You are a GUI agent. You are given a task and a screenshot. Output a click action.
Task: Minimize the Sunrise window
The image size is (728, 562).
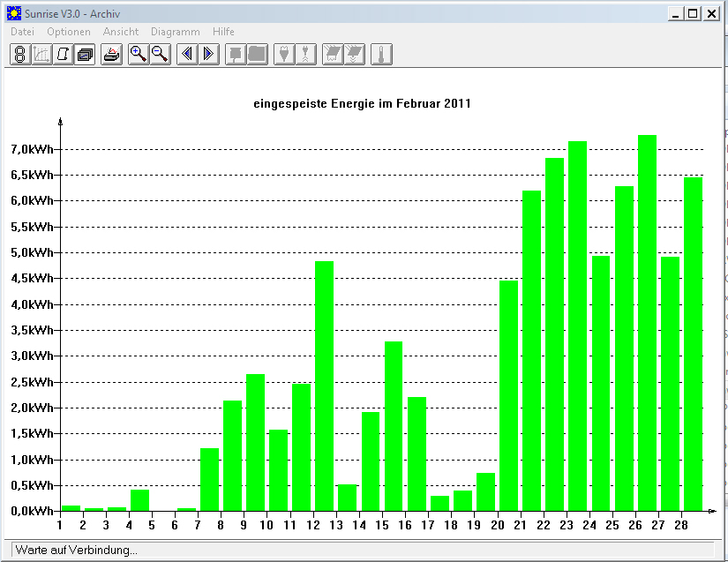(676, 13)
